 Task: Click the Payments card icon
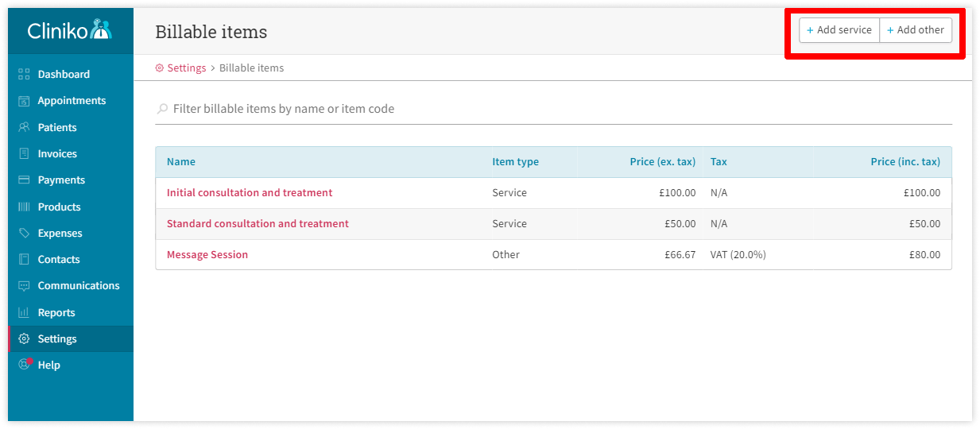coord(24,180)
